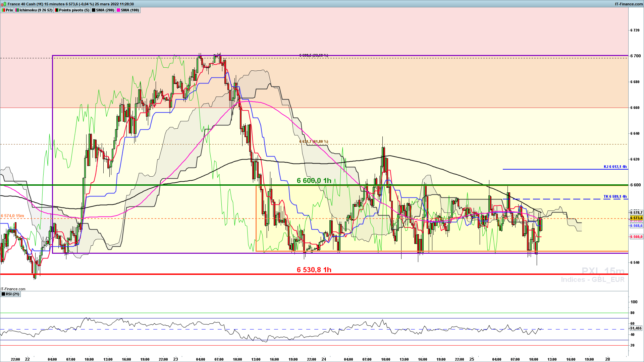Click the candlestick chart icon in title bar
The image size is (644, 362).
[x=4, y=4]
